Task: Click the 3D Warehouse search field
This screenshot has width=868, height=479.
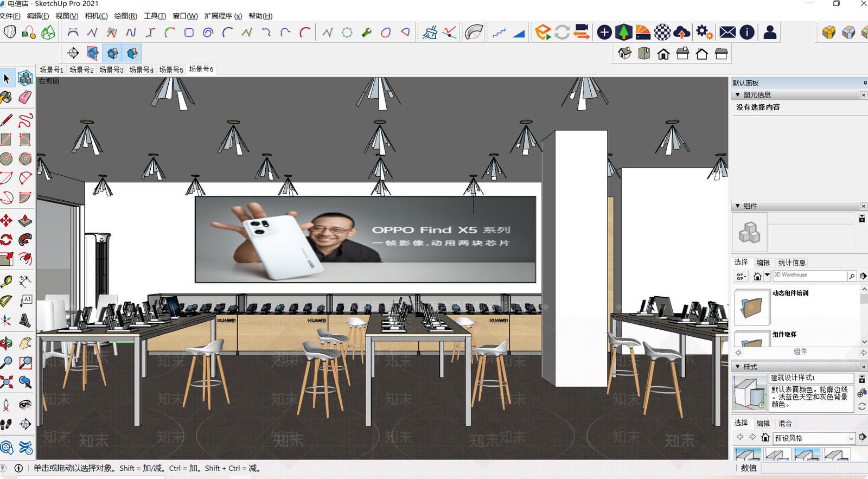Action: pyautogui.click(x=809, y=276)
